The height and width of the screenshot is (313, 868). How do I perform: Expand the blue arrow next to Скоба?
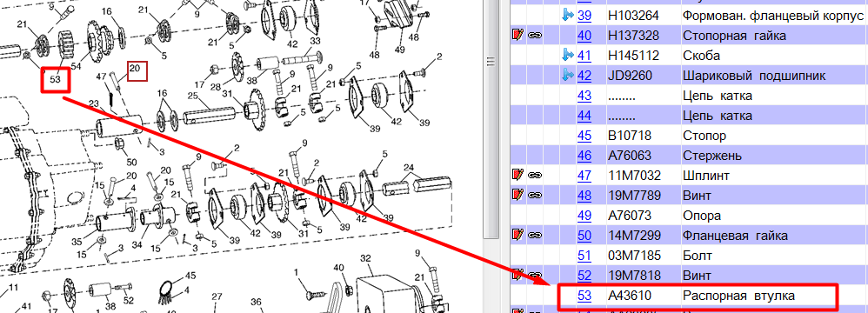567,56
